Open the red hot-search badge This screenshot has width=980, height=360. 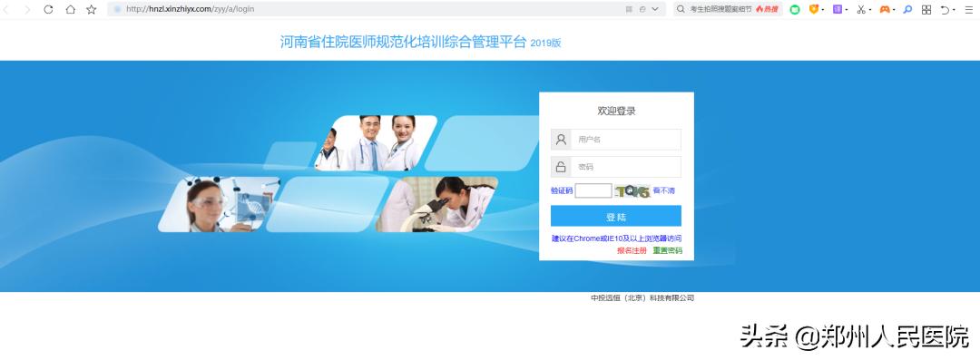[768, 9]
